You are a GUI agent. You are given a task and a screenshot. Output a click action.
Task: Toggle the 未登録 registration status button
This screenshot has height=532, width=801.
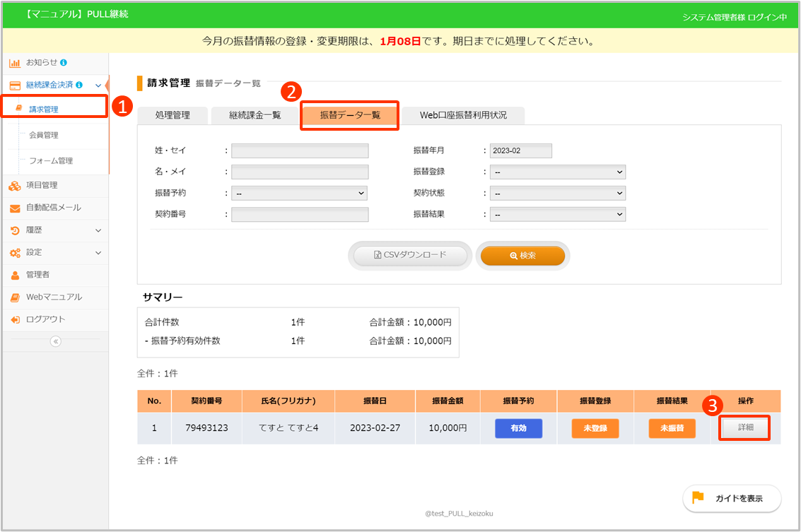595,428
